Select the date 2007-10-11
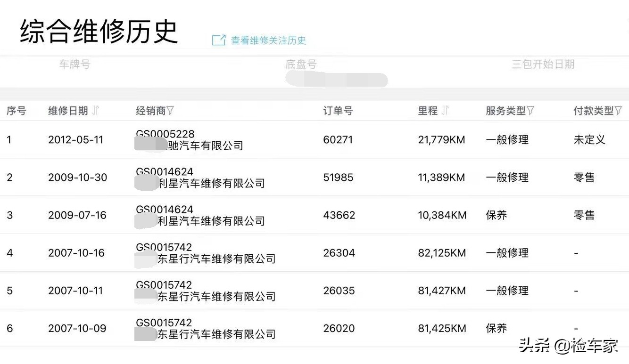Image resolution: width=629 pixels, height=364 pixels. [75, 291]
